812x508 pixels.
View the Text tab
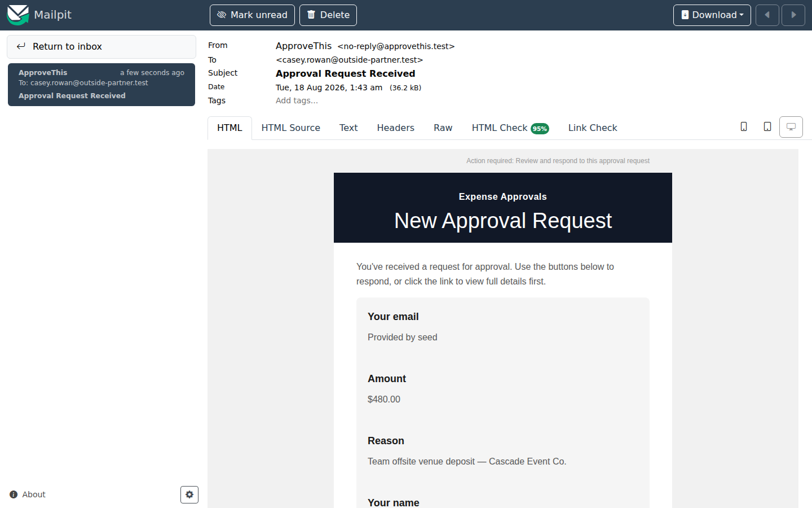[348, 128]
